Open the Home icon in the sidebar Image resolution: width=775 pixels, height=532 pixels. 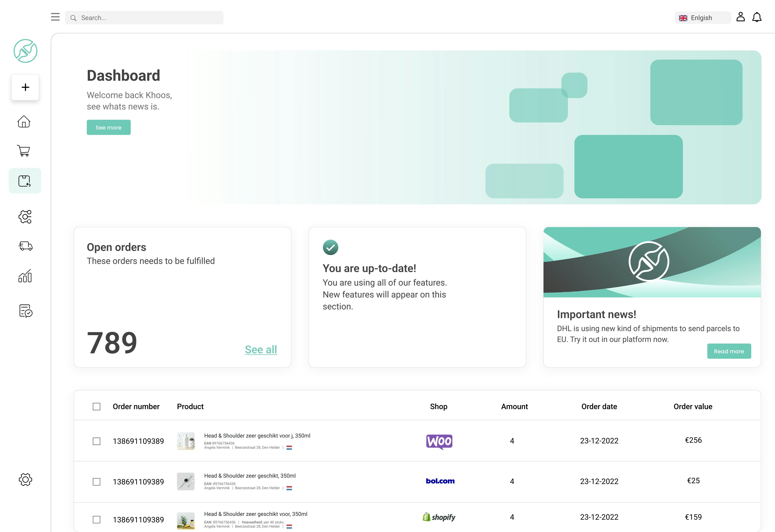pyautogui.click(x=24, y=121)
